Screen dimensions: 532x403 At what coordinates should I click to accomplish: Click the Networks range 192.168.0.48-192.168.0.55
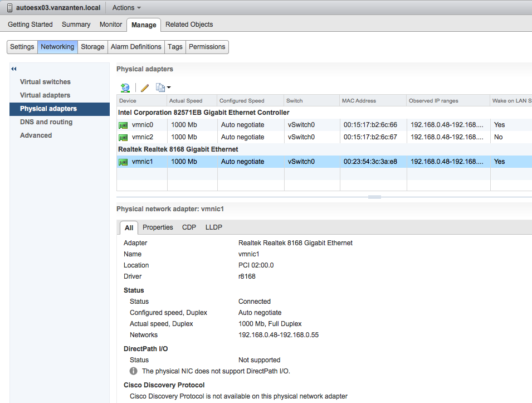pos(278,335)
